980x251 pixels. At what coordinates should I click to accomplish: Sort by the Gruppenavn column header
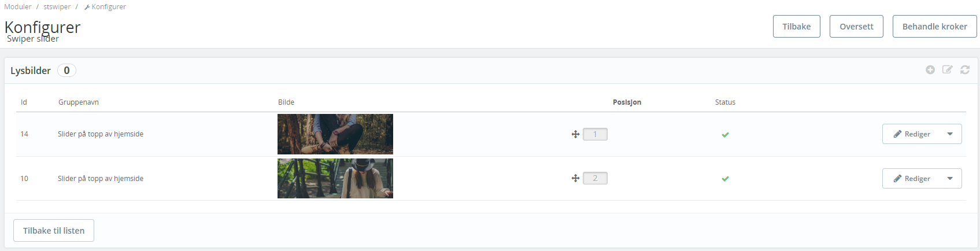[x=79, y=102]
